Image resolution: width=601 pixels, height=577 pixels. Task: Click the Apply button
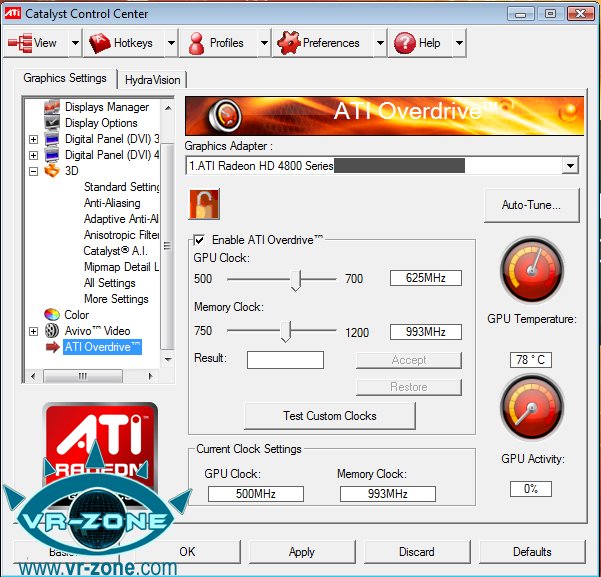pyautogui.click(x=302, y=552)
